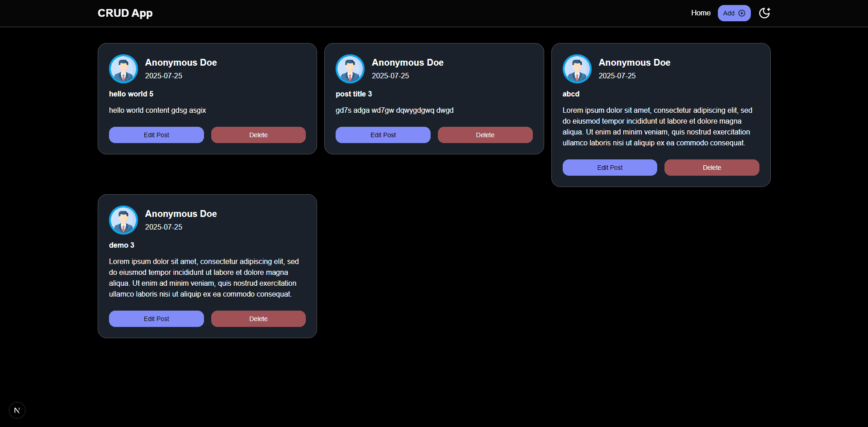This screenshot has width=868, height=427.
Task: Toggle the dark mode moon icon
Action: point(764,13)
